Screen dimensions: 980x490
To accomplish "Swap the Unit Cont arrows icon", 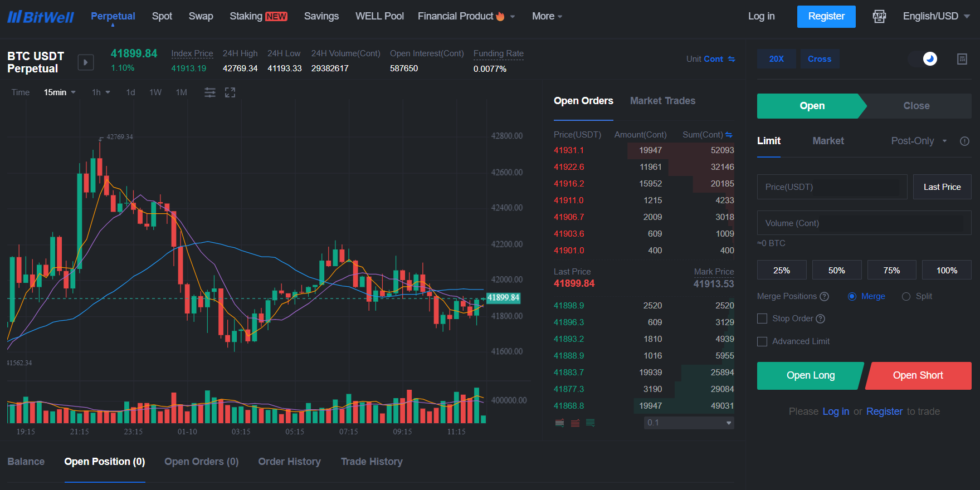I will coord(732,59).
